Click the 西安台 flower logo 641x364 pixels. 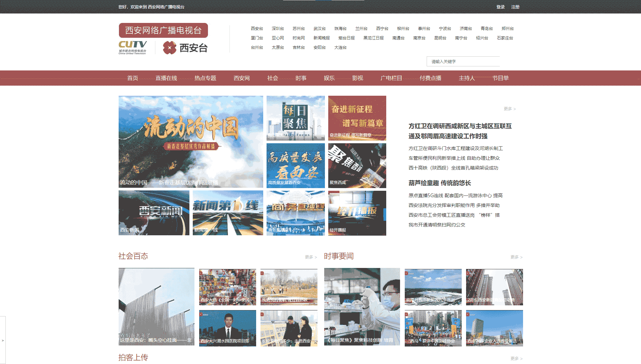185,48
